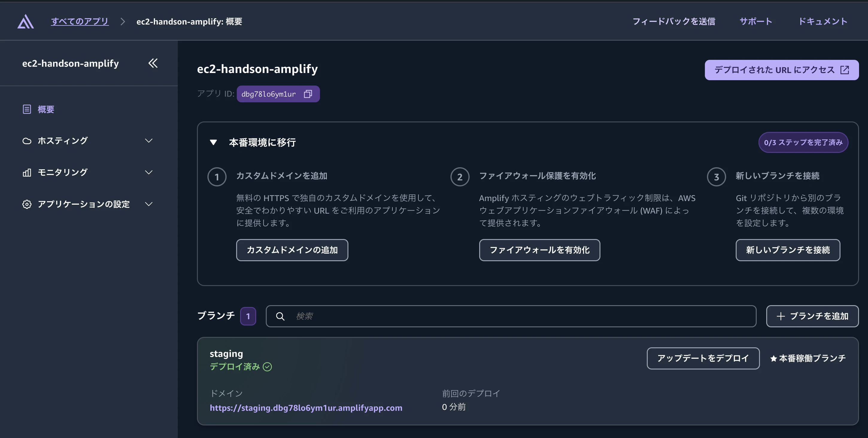868x438 pixels.
Task: Click the search magnifier icon in branch search
Action: point(280,316)
